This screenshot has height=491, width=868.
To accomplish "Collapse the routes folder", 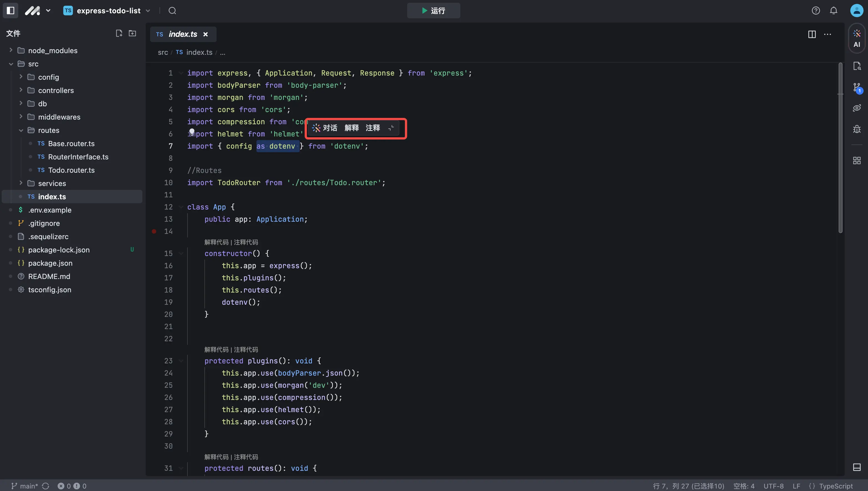I will [72, 130].
